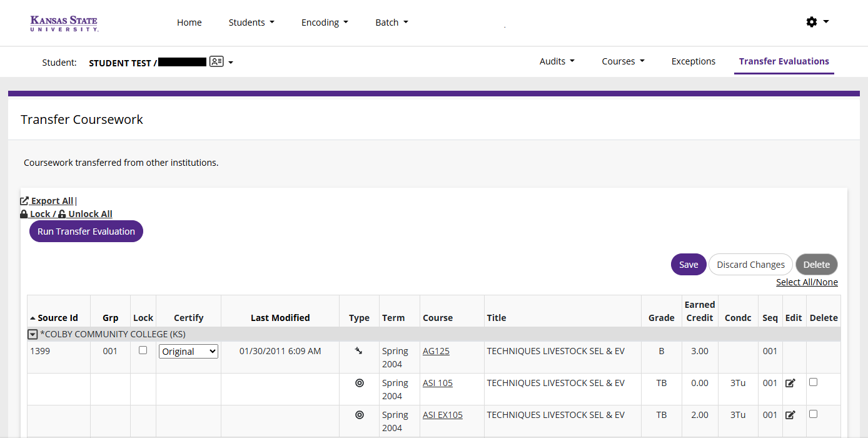Click the Export All icon link
The height and width of the screenshot is (438, 868).
[24, 201]
